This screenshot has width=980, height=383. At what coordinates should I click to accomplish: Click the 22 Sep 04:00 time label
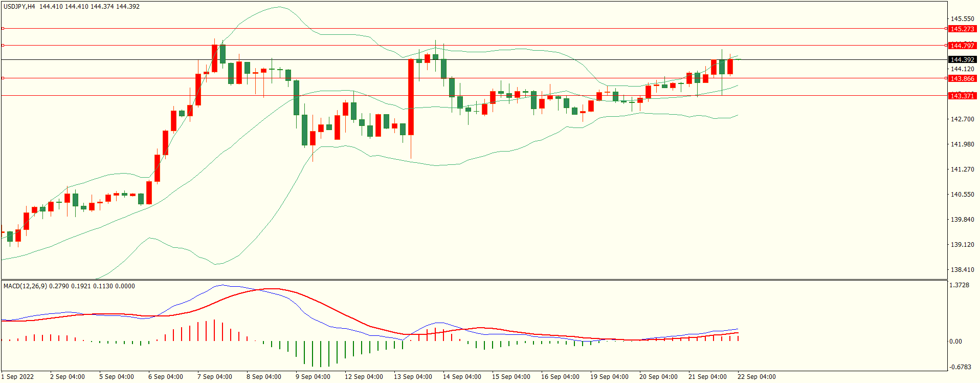(x=756, y=377)
